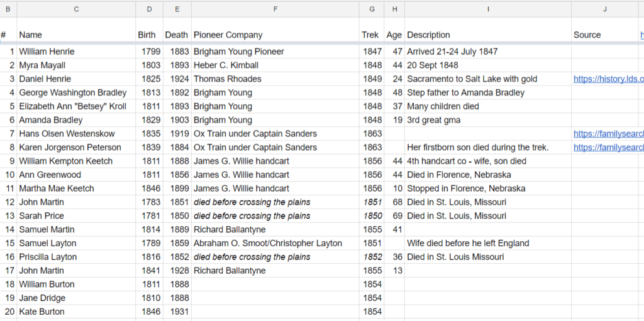The height and width of the screenshot is (321, 644).
Task: Click 'Sacramento to Salt Lake with gold' cell
Action: (x=488, y=79)
